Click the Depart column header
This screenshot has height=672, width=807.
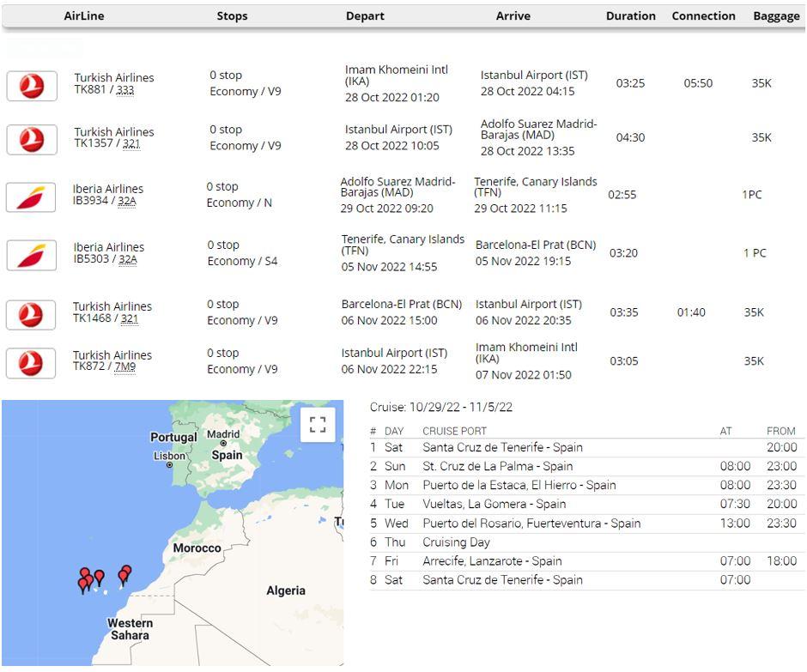pyautogui.click(x=365, y=16)
